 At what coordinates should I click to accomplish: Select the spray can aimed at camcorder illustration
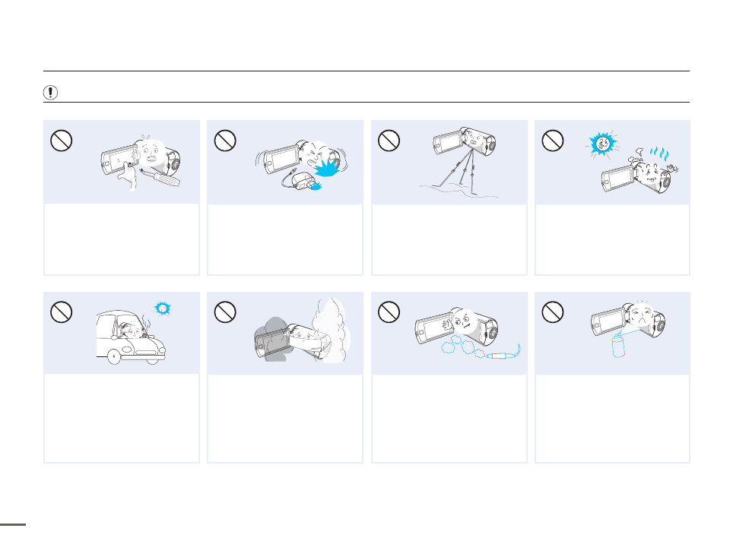click(x=628, y=330)
